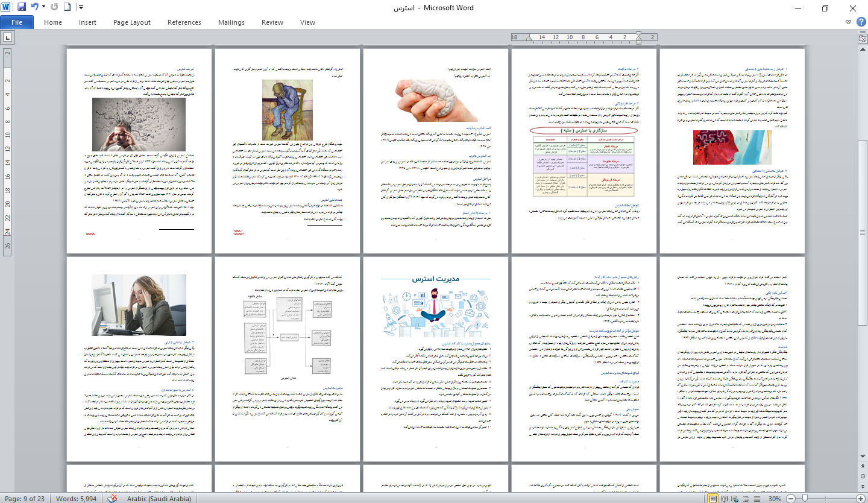Image resolution: width=868 pixels, height=503 pixels.
Task: Click the New blank document icon
Action: (x=68, y=7)
